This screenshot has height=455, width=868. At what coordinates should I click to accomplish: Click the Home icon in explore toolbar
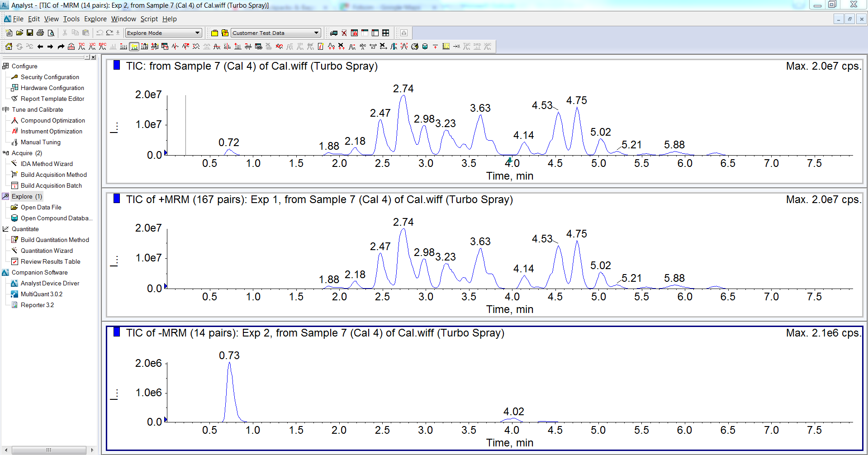[9, 47]
